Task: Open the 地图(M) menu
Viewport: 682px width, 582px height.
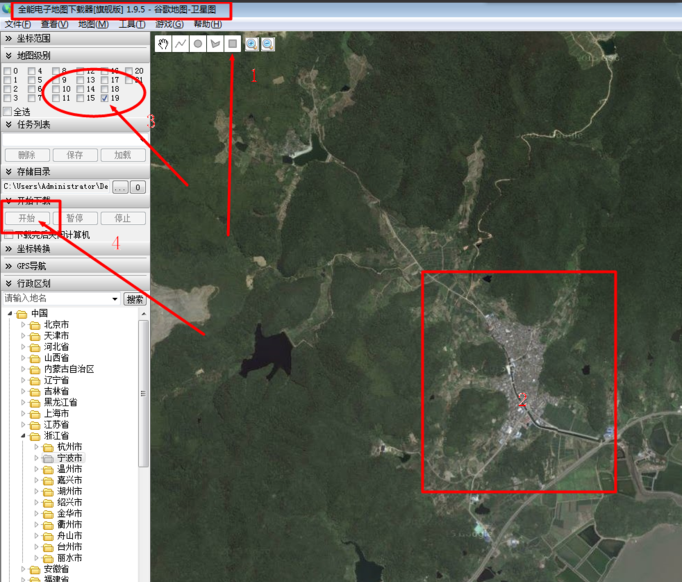Action: click(x=93, y=23)
